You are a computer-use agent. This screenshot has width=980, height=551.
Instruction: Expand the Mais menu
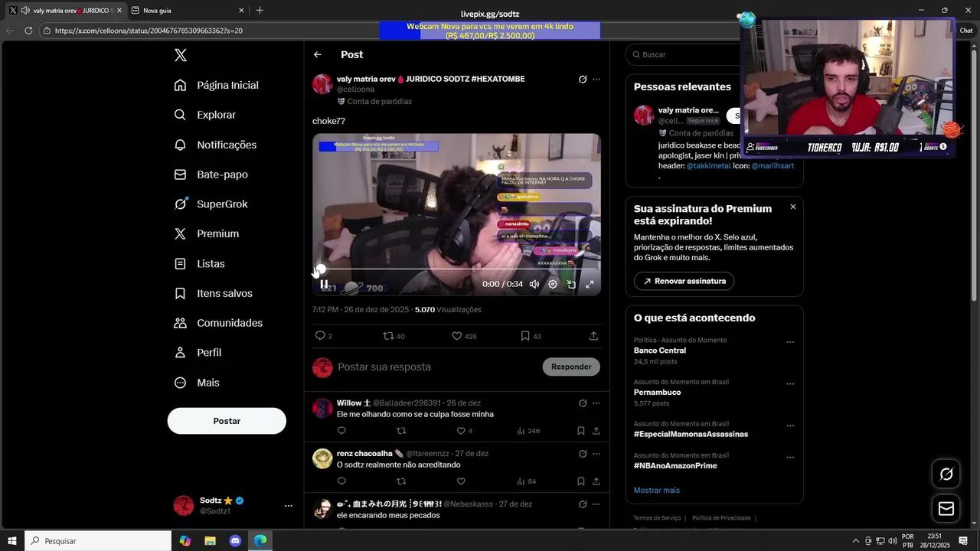(198, 383)
